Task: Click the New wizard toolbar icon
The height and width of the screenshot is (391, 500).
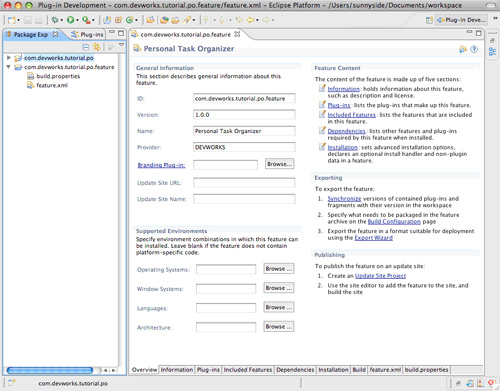Action: pyautogui.click(x=12, y=20)
